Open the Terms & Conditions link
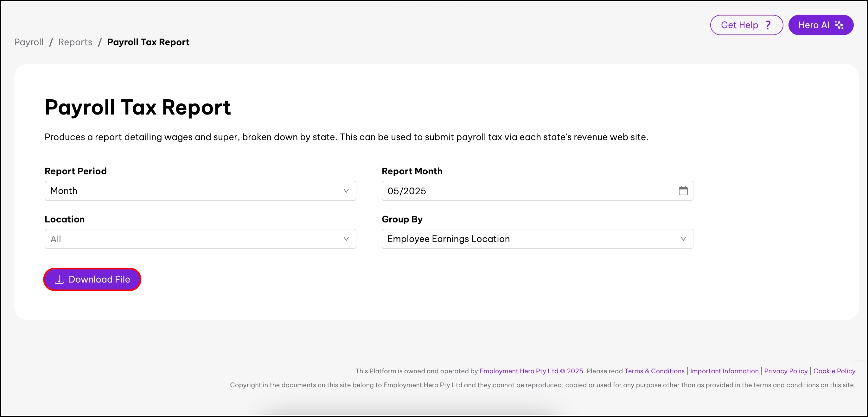The height and width of the screenshot is (417, 868). point(654,371)
